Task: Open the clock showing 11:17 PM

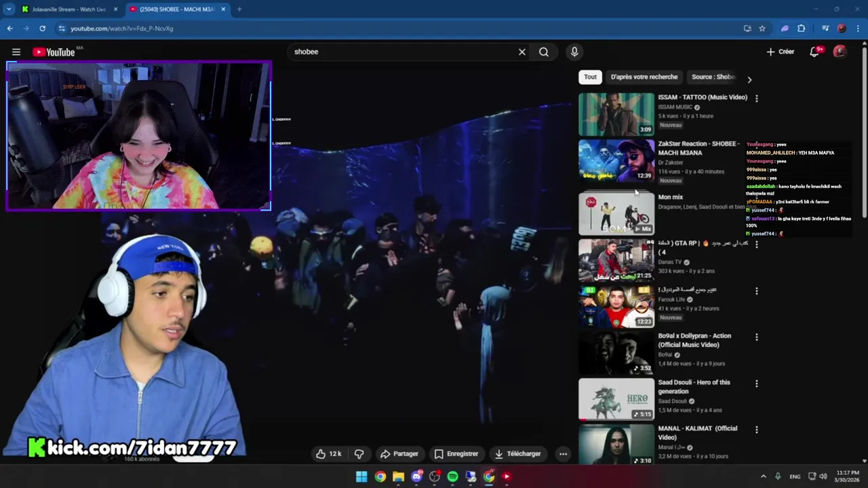Action: click(847, 476)
